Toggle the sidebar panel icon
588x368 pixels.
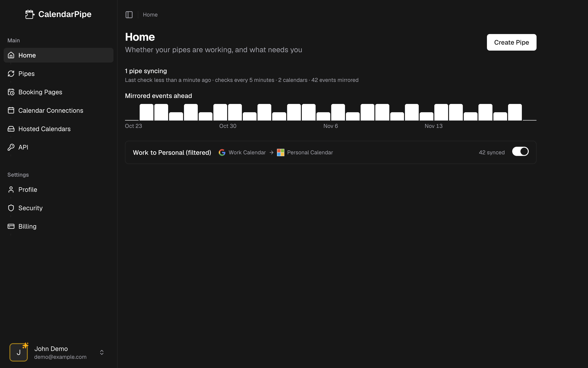[x=129, y=14]
